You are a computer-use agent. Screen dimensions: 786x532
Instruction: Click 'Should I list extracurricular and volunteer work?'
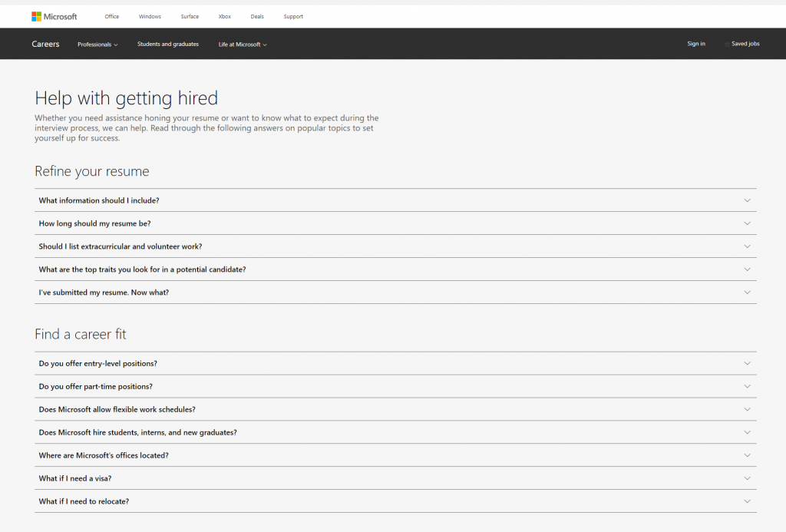click(121, 246)
